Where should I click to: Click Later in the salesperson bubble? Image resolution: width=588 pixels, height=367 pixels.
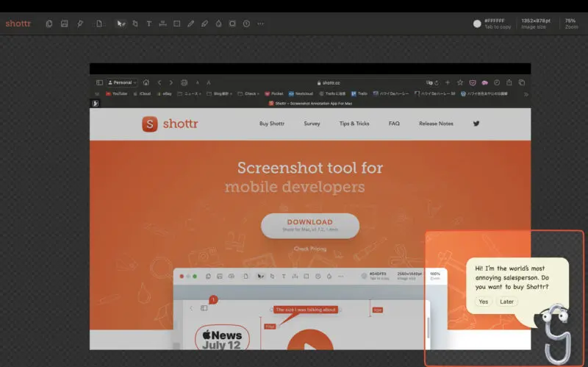pyautogui.click(x=506, y=302)
